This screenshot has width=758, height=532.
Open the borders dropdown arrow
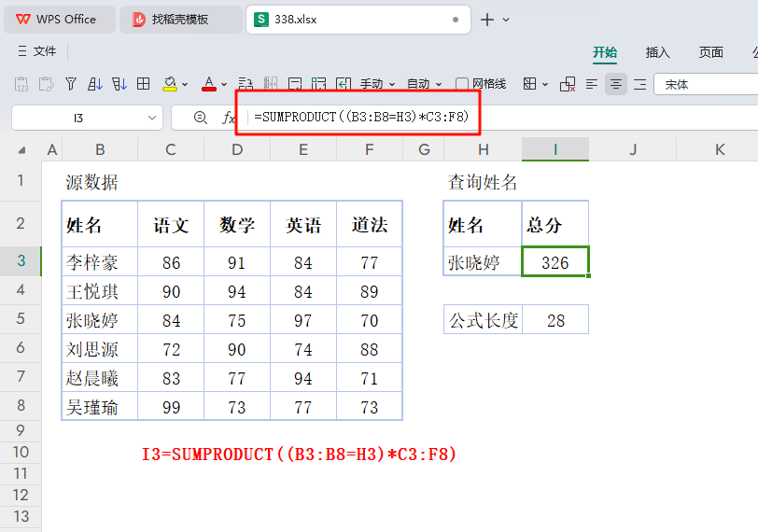(545, 85)
